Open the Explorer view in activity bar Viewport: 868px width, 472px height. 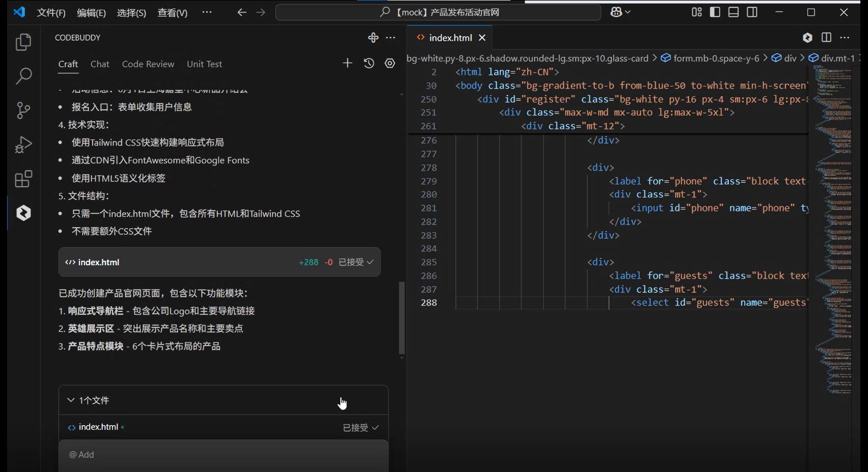[23, 42]
